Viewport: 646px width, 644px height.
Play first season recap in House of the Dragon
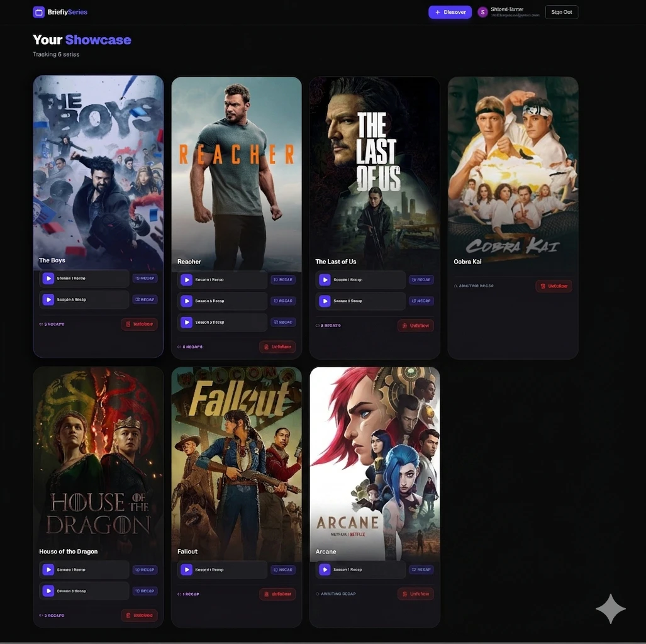tap(48, 569)
